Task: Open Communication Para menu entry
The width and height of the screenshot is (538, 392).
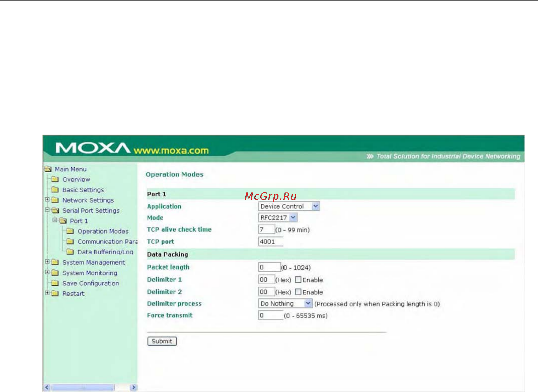Action: click(x=107, y=241)
